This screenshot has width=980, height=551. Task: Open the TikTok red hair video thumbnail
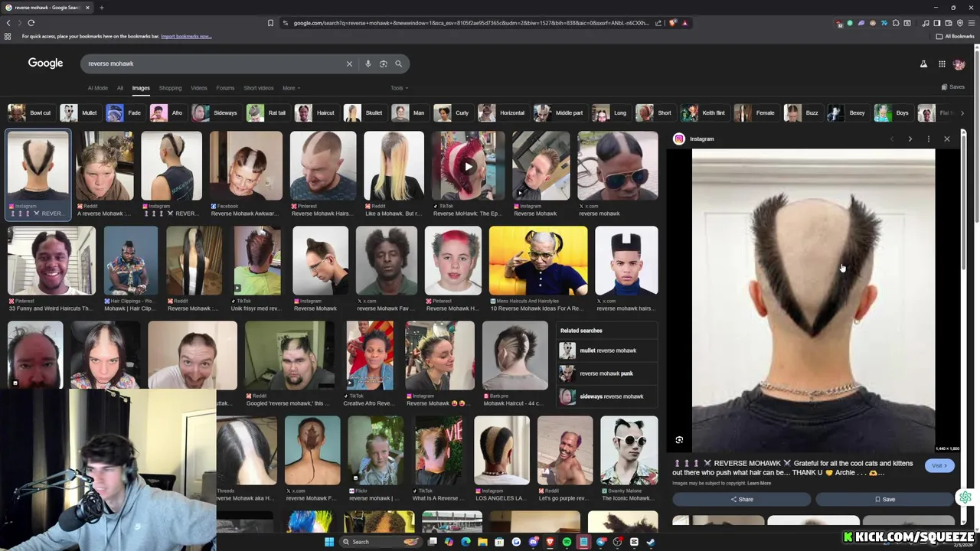(x=468, y=166)
